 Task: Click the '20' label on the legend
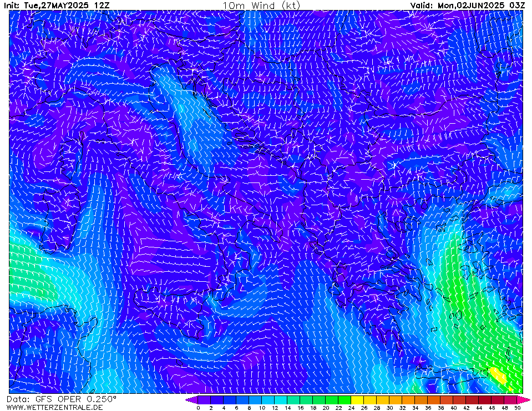point(326,408)
